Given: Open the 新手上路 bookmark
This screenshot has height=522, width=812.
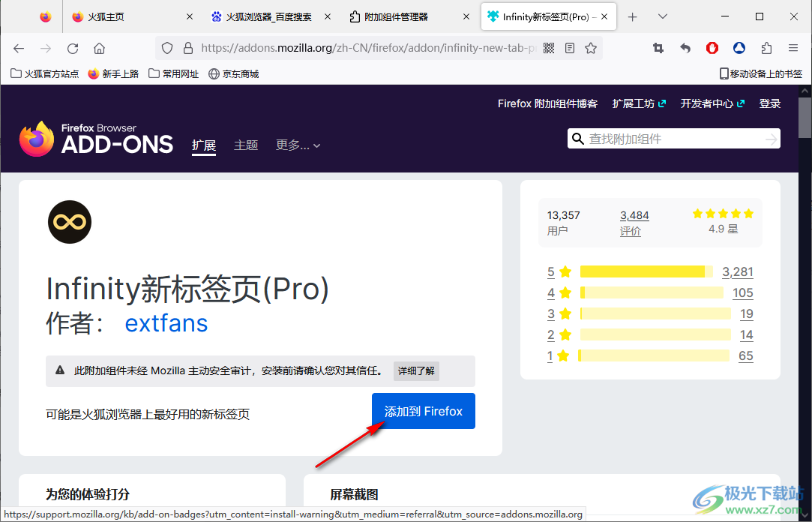Looking at the screenshot, I should point(113,74).
